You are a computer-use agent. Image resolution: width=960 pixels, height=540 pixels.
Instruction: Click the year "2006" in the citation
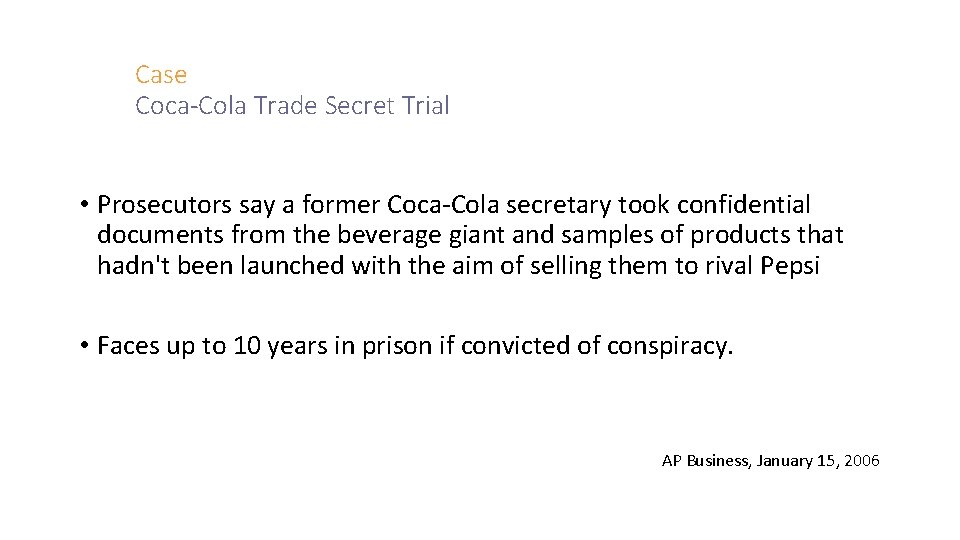point(862,461)
